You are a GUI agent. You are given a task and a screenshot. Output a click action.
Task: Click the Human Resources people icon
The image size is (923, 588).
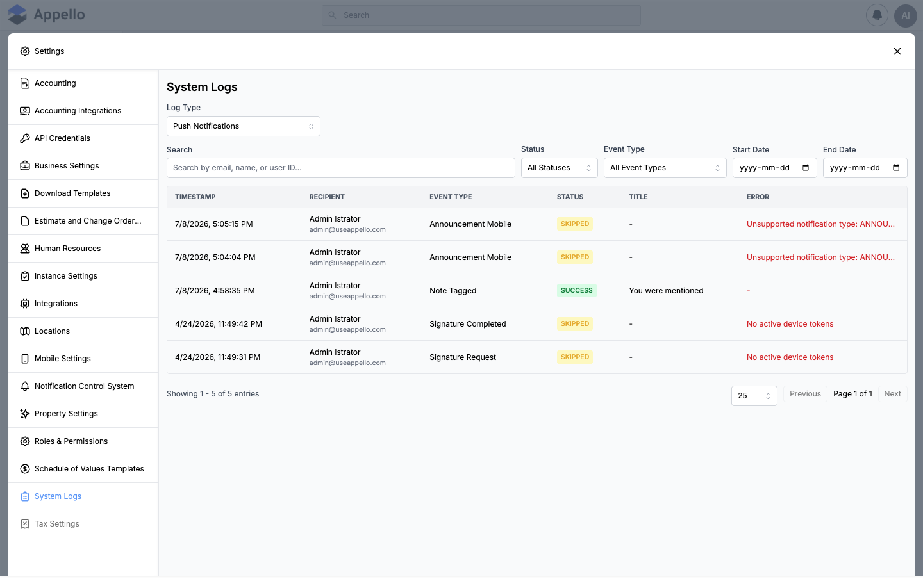25,249
